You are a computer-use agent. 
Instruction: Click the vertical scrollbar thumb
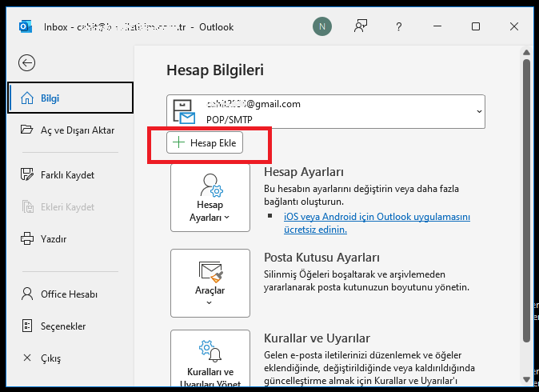(x=527, y=201)
